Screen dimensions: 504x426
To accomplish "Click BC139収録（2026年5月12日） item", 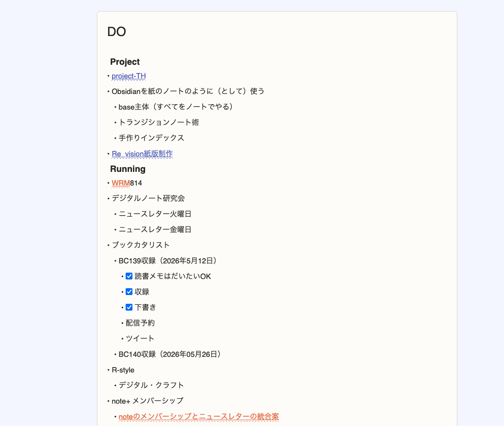I will click(x=168, y=260).
